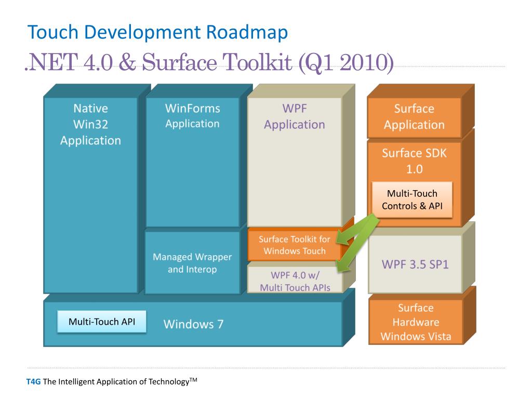Screen dimensions: 532x399
Task: Click the 'Surface SDK 1.0' label
Action: tap(414, 161)
